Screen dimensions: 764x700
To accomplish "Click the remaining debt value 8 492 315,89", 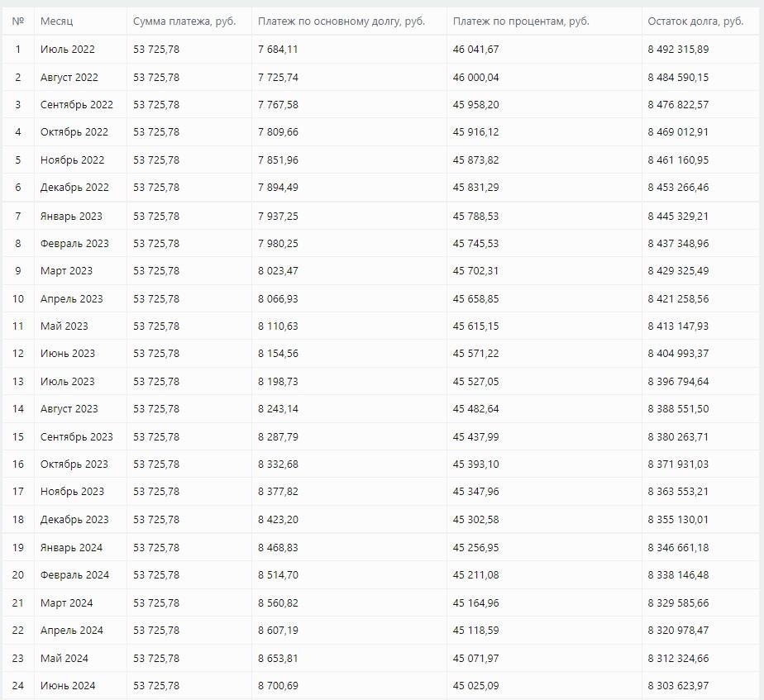I will click(x=678, y=50).
